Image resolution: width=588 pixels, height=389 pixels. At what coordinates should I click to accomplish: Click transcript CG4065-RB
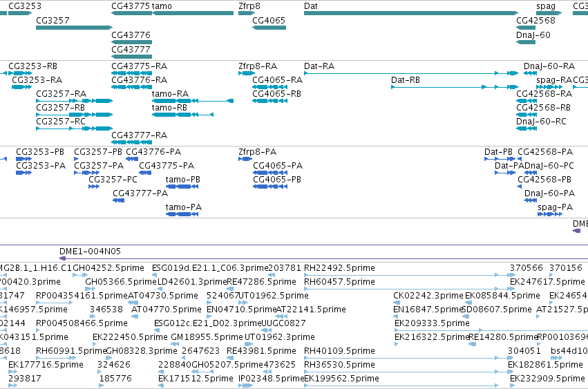(x=277, y=94)
